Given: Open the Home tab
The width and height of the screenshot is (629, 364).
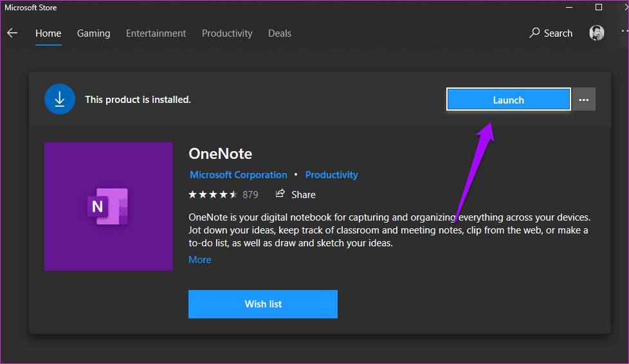Looking at the screenshot, I should pyautogui.click(x=48, y=33).
